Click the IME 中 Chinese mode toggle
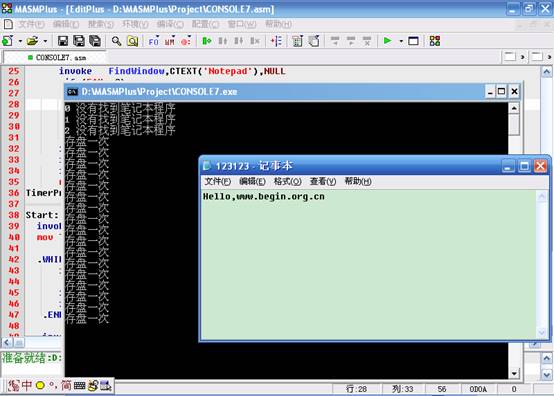Viewport: 554px width, 396px height. tap(27, 385)
